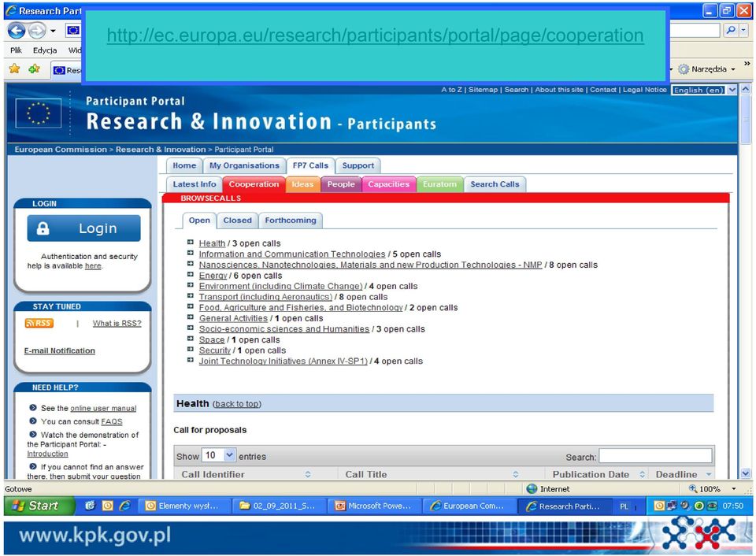Click the ec.europa.eu cooperation URL link
The image size is (756, 556).
point(375,35)
